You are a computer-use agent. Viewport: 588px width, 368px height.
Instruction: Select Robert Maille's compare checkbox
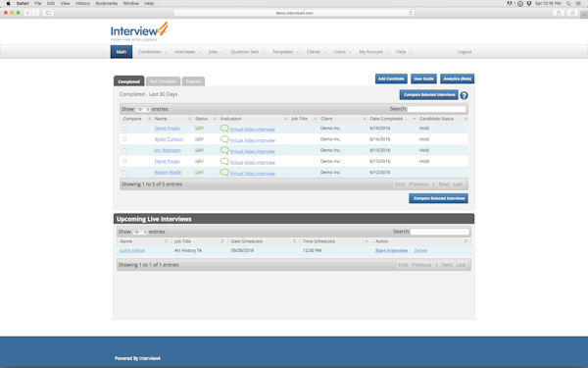(124, 173)
